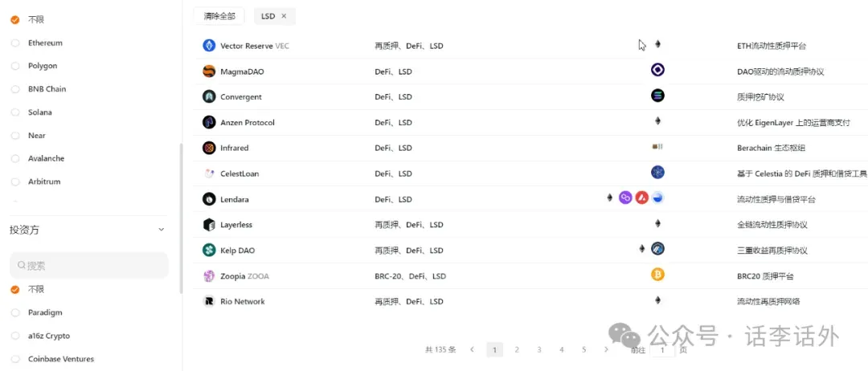Click the 投资方 search box

89,265
